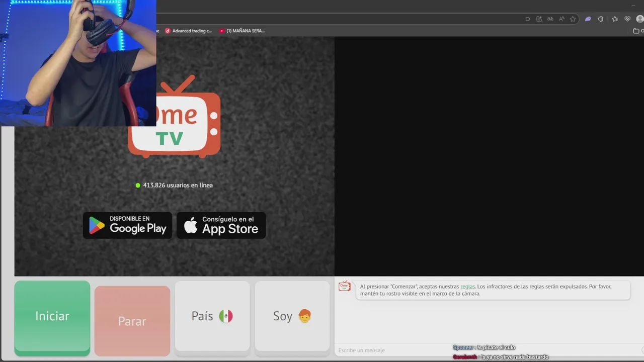
Task: Click the Ome TV avatar in chat
Action: 344,286
